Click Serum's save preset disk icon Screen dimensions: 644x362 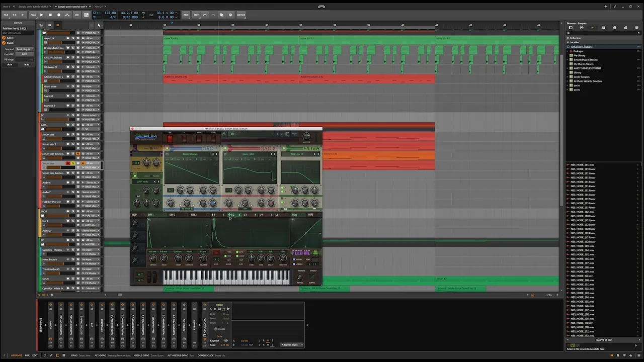tap(224, 134)
